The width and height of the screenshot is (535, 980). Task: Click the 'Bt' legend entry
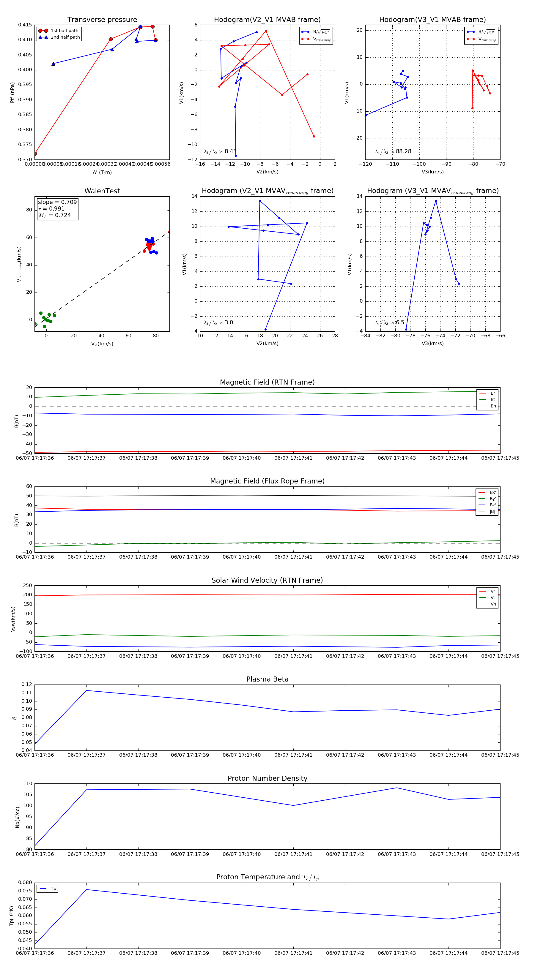(488, 399)
